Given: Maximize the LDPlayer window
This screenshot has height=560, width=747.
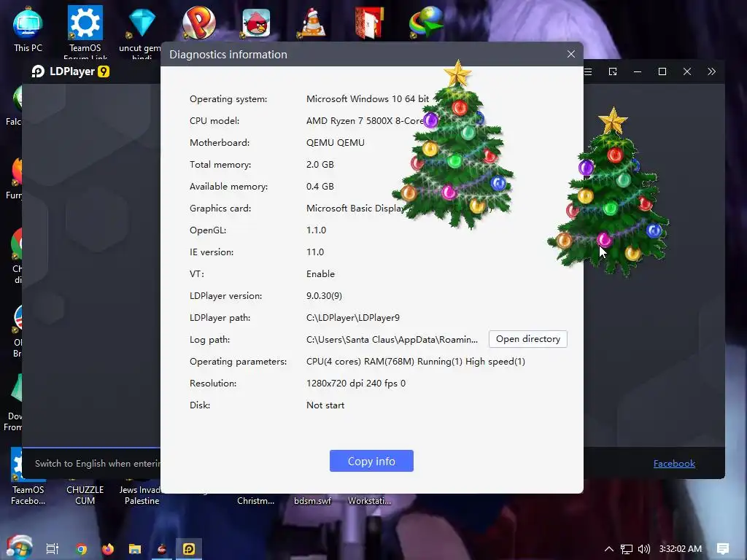Looking at the screenshot, I should tap(662, 71).
